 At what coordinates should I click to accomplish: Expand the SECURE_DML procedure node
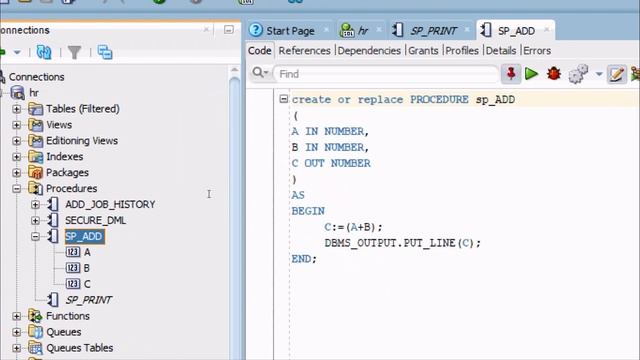tap(36, 220)
